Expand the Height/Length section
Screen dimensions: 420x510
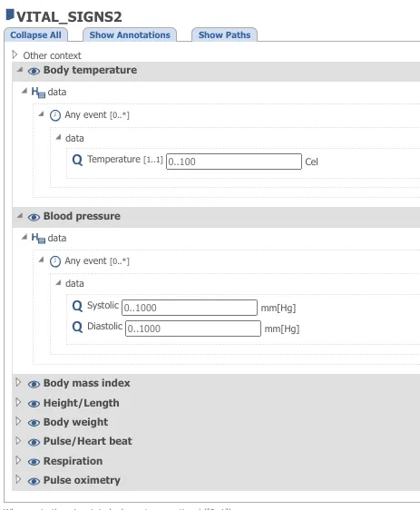coord(18,402)
